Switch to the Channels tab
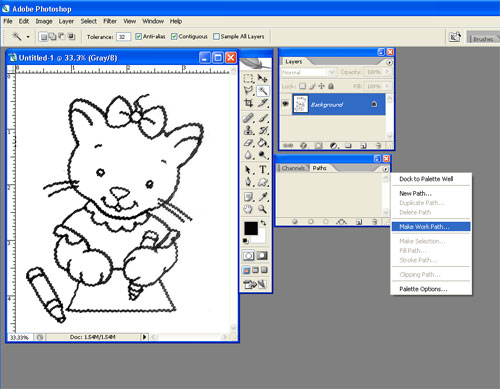Viewport: 500px width, 389px height. click(x=293, y=168)
